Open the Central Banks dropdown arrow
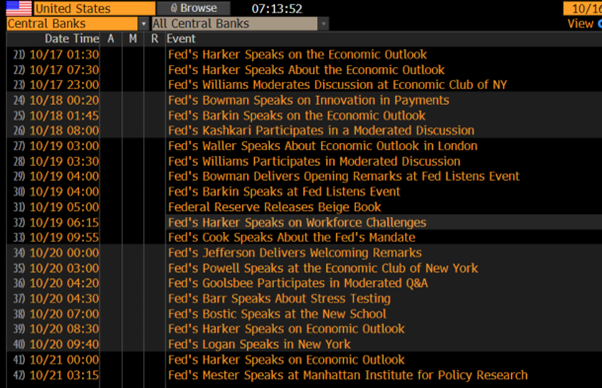The height and width of the screenshot is (388, 602). 143,24
